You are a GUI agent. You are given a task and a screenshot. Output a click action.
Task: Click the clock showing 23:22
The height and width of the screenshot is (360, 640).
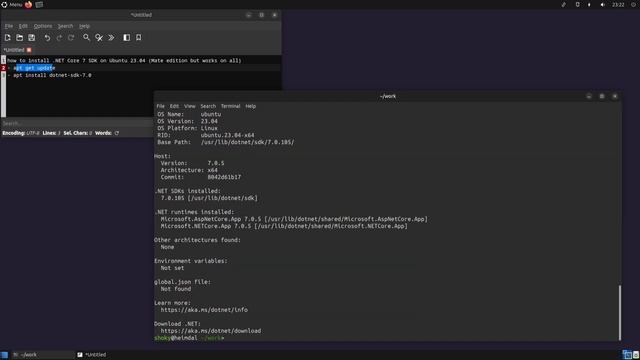click(618, 4)
